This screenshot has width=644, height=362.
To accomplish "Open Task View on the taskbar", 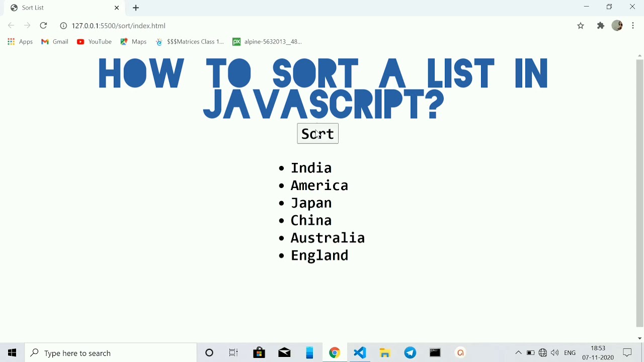I will (x=233, y=353).
